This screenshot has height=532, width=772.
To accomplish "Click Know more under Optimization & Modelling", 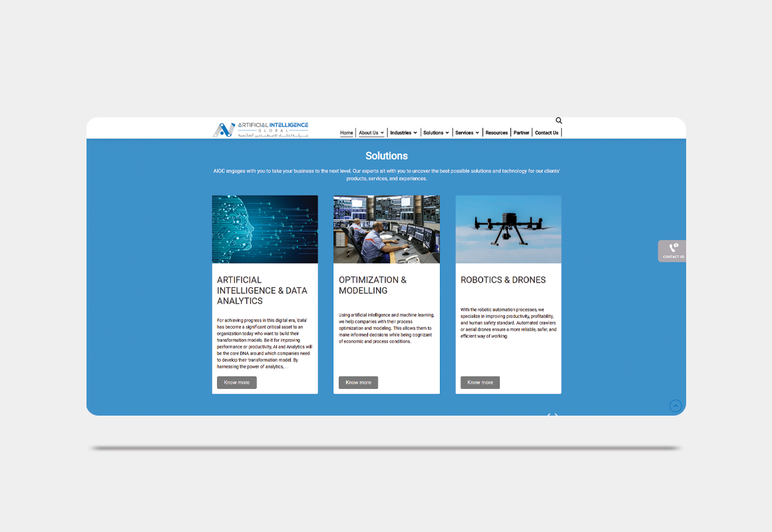I will (358, 382).
